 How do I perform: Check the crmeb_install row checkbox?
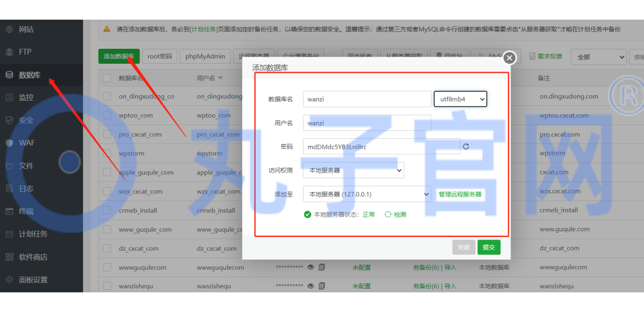click(107, 210)
